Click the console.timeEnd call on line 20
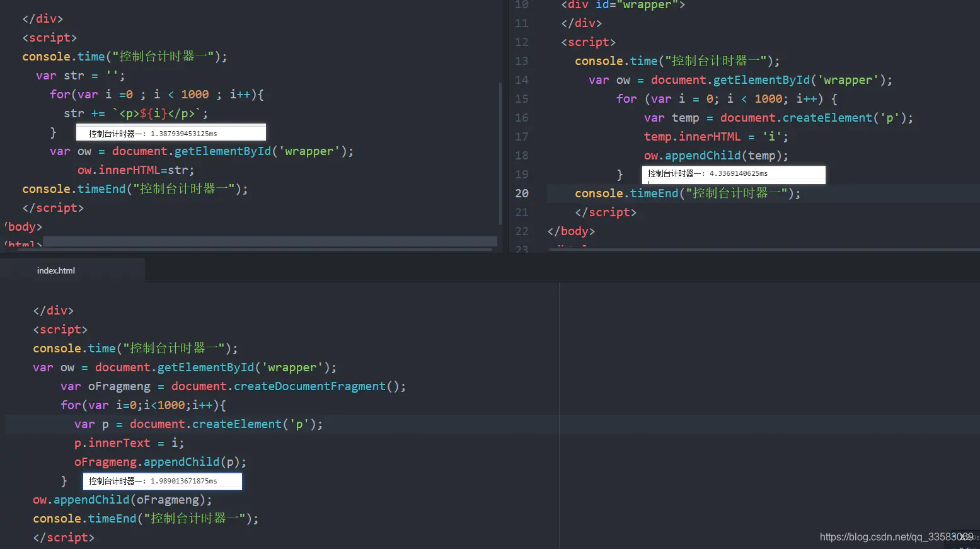Image resolution: width=980 pixels, height=549 pixels. 688,194
